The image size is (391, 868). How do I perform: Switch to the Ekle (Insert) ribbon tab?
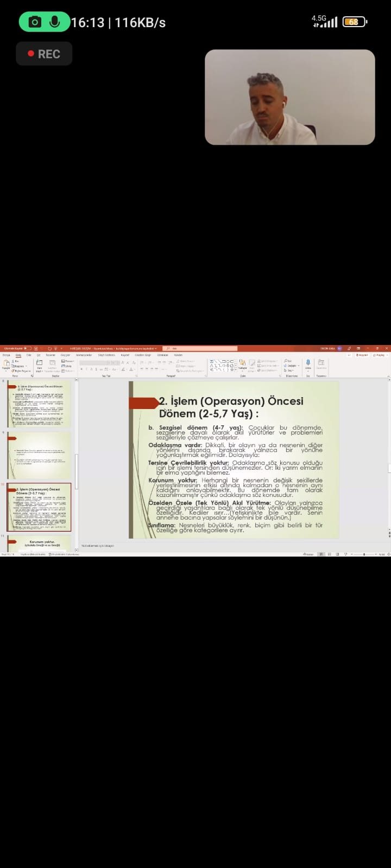click(29, 355)
